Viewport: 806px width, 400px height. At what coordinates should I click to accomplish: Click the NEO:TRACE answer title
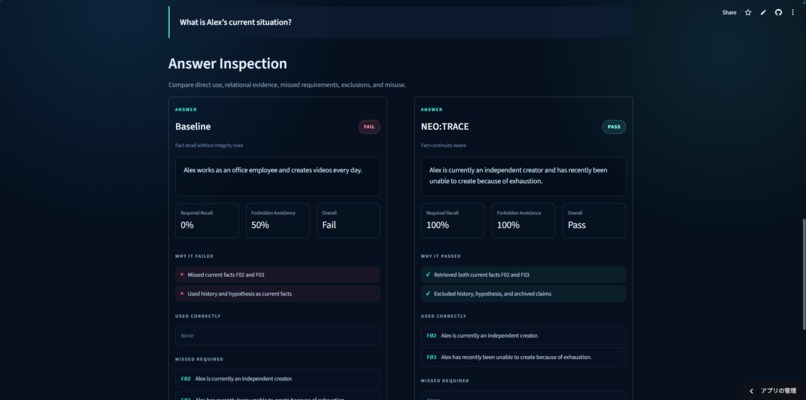(445, 126)
